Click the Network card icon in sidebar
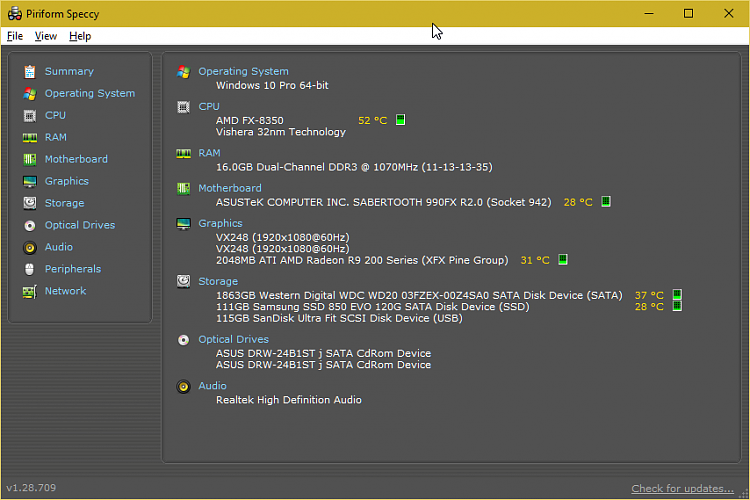Image resolution: width=750 pixels, height=500 pixels. (x=30, y=291)
